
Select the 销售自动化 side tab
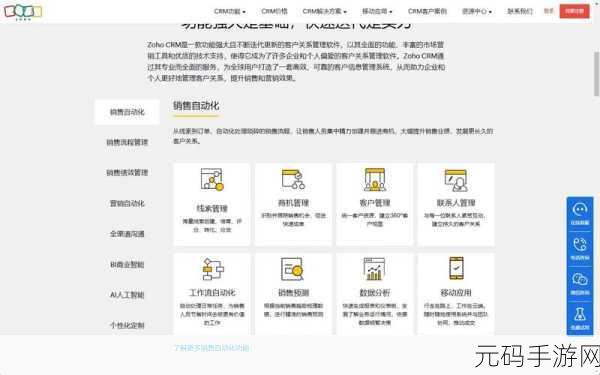tap(127, 112)
